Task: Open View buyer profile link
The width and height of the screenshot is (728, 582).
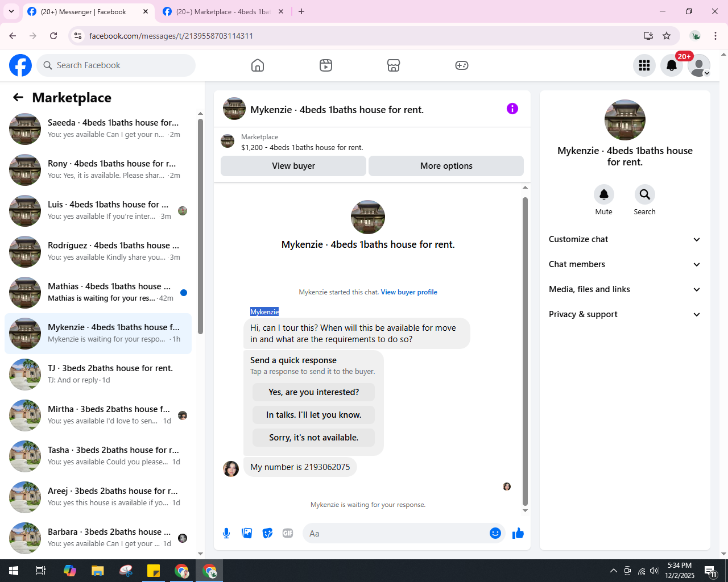Action: (409, 292)
